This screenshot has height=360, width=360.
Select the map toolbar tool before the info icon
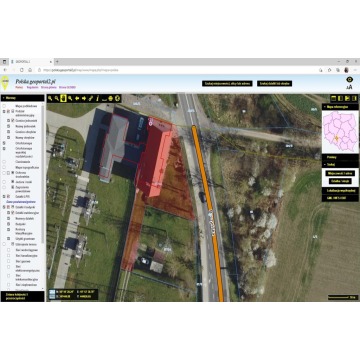click(90, 98)
